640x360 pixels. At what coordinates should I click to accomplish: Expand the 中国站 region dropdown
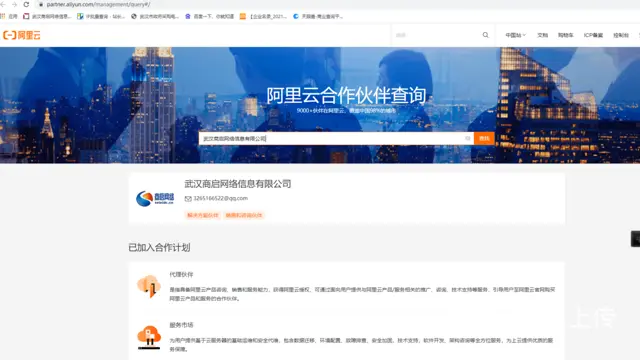point(516,35)
